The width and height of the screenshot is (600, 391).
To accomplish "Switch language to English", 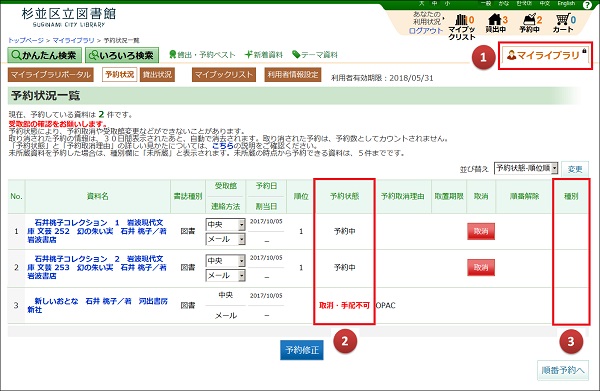I will 566,3.
